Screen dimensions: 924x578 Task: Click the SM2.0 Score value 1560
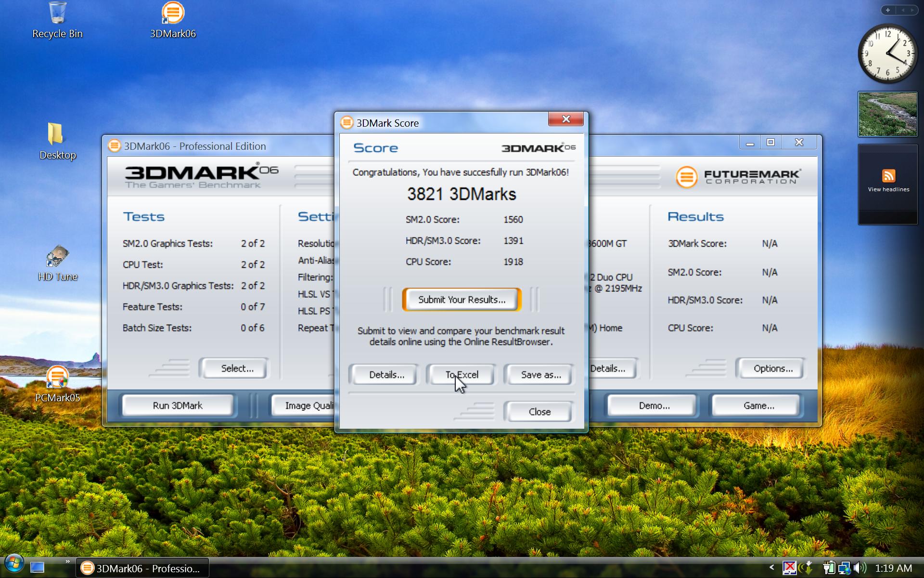(x=513, y=220)
